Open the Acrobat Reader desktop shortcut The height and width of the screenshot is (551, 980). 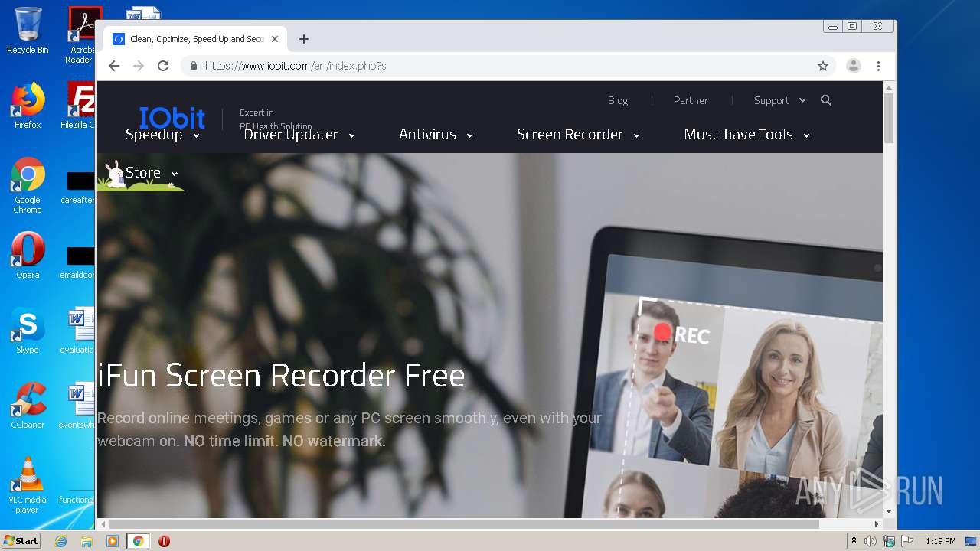click(80, 35)
